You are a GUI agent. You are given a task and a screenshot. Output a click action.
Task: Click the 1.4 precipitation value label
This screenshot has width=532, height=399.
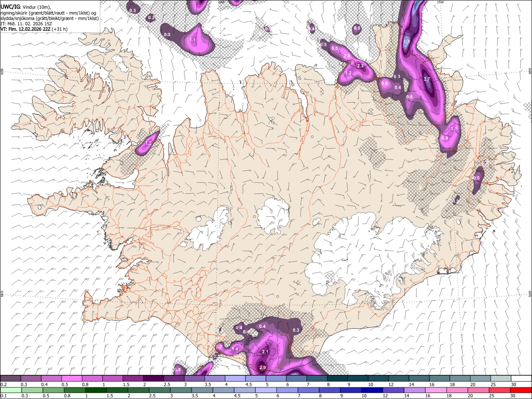pyautogui.click(x=235, y=349)
